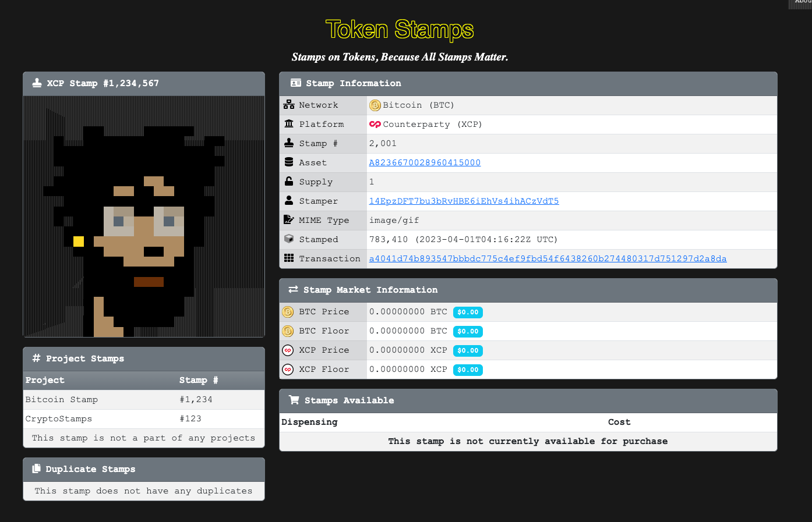Click the Stamper user icon
The width and height of the screenshot is (812, 522).
point(289,200)
